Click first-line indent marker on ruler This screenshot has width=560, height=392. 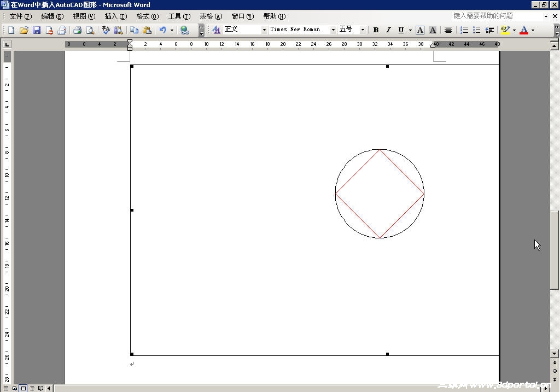(x=130, y=42)
